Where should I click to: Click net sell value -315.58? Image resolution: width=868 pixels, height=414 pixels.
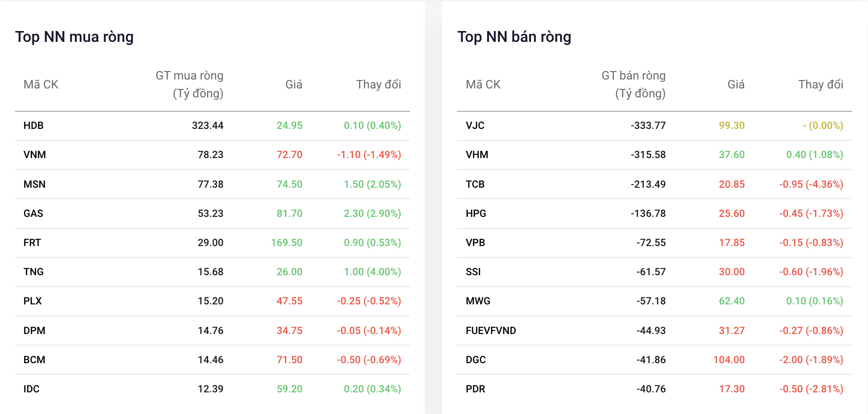[x=648, y=155]
